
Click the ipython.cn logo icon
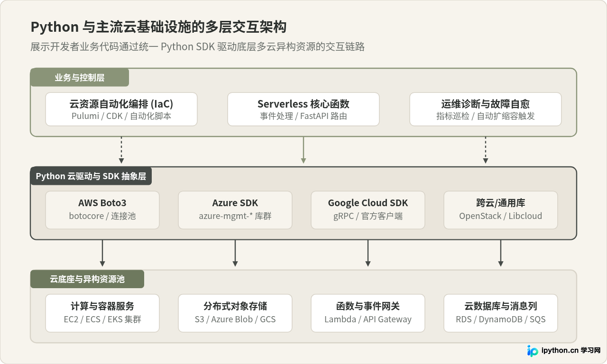click(533, 351)
